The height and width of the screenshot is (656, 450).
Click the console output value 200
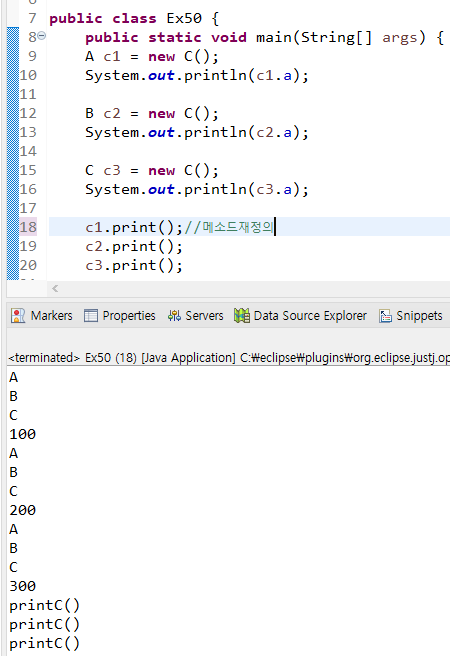[x=23, y=510]
